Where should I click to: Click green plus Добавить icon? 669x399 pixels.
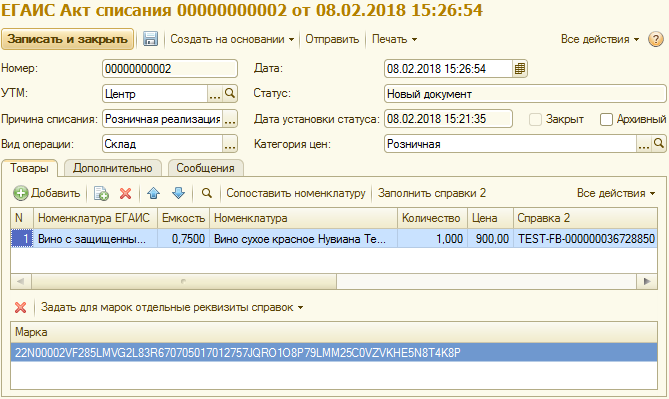(20, 193)
